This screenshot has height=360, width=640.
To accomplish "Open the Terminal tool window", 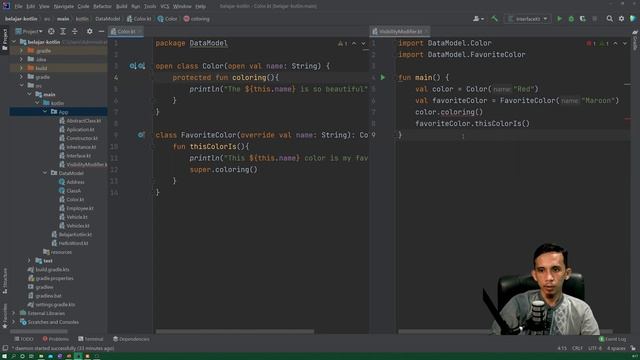I will pos(91,339).
